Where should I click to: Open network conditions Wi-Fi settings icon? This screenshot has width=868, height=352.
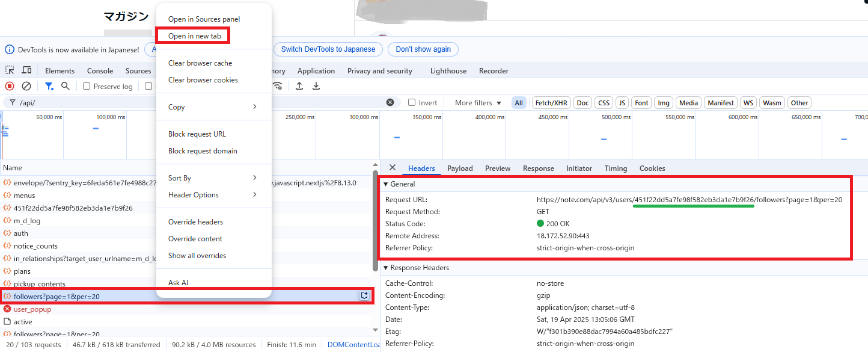(277, 86)
